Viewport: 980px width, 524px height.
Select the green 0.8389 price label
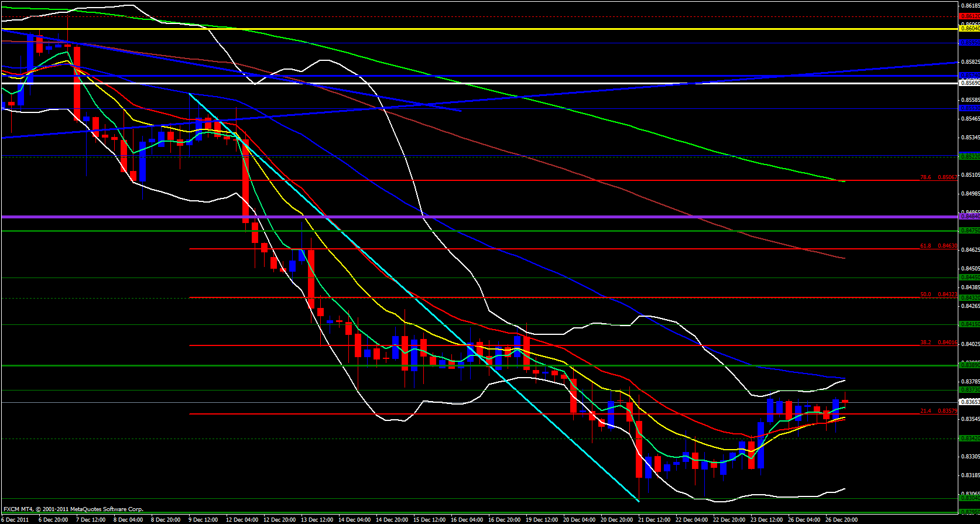point(969,365)
